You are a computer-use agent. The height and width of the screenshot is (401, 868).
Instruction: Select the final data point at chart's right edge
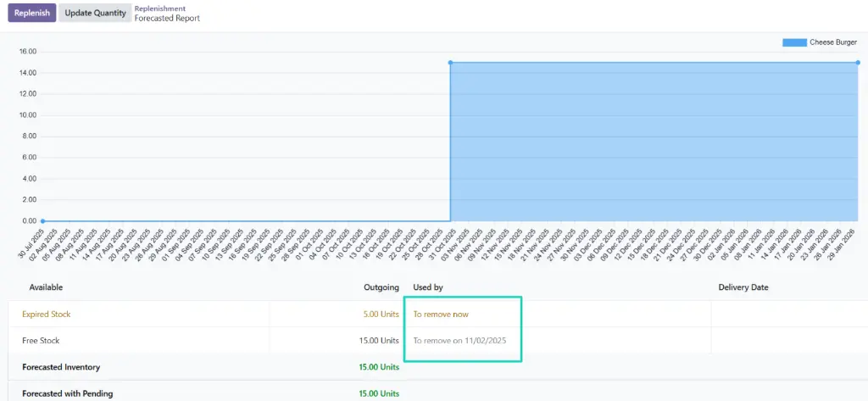pos(858,62)
